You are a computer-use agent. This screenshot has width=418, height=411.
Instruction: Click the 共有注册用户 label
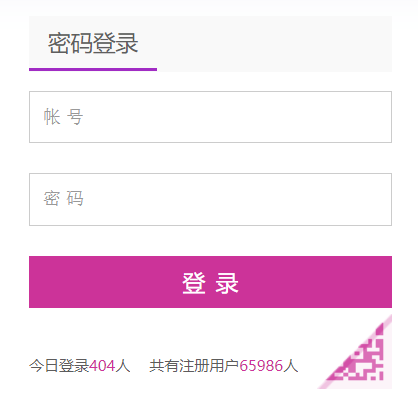pos(194,366)
